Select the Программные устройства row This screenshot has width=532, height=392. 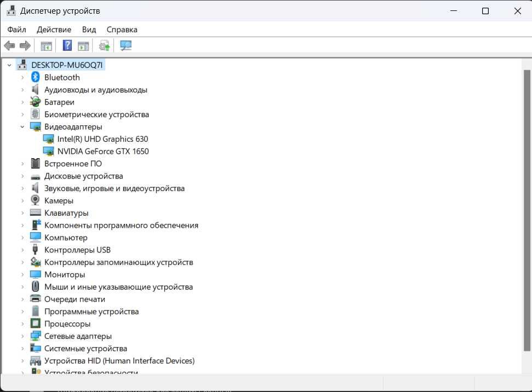[x=91, y=312]
